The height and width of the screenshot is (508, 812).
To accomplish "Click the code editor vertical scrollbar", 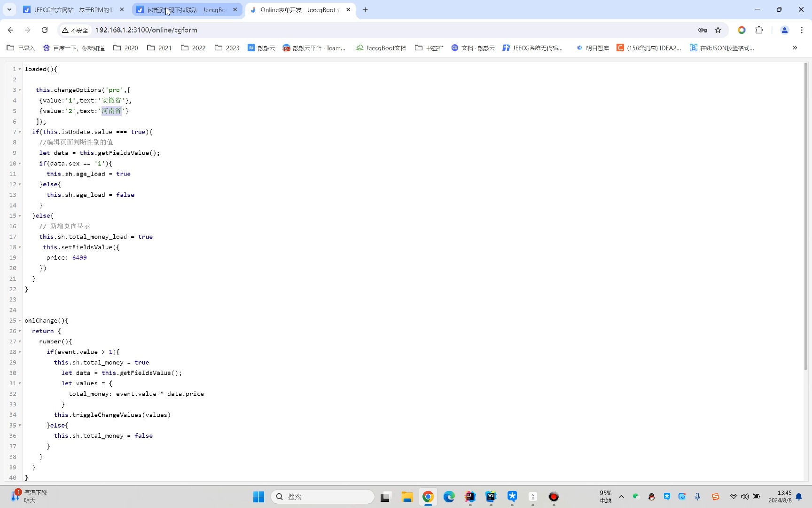I will click(805, 216).
